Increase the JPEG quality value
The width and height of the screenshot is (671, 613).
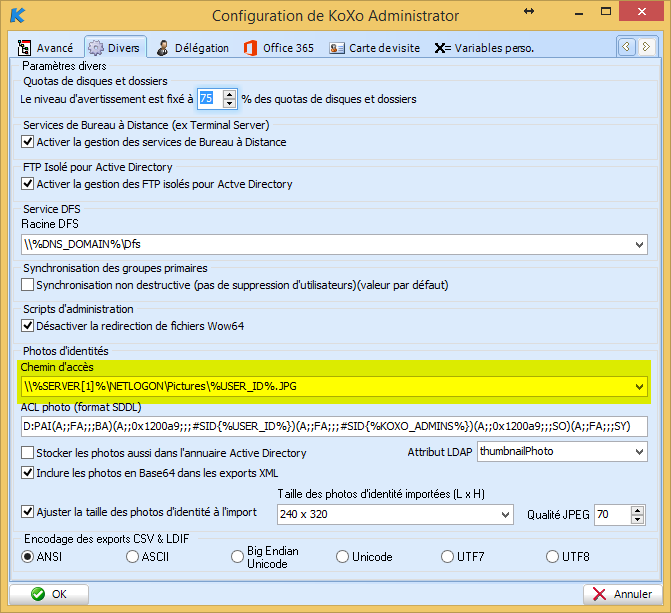[637, 510]
